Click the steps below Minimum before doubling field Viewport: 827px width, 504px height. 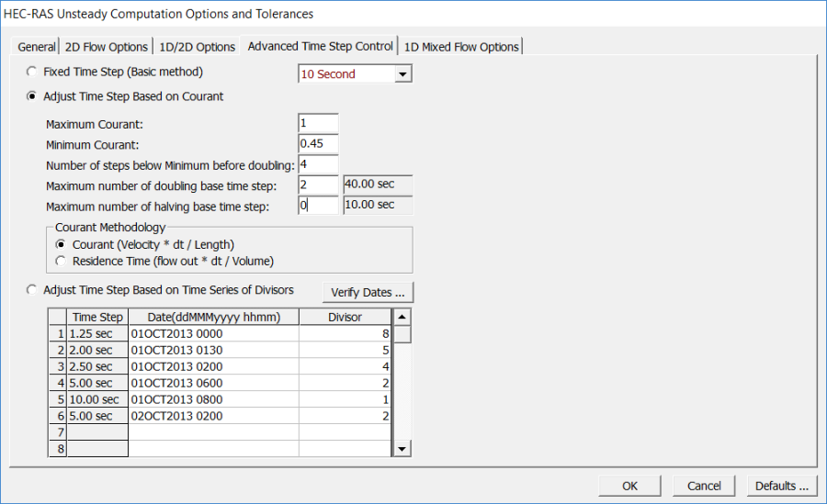[318, 165]
